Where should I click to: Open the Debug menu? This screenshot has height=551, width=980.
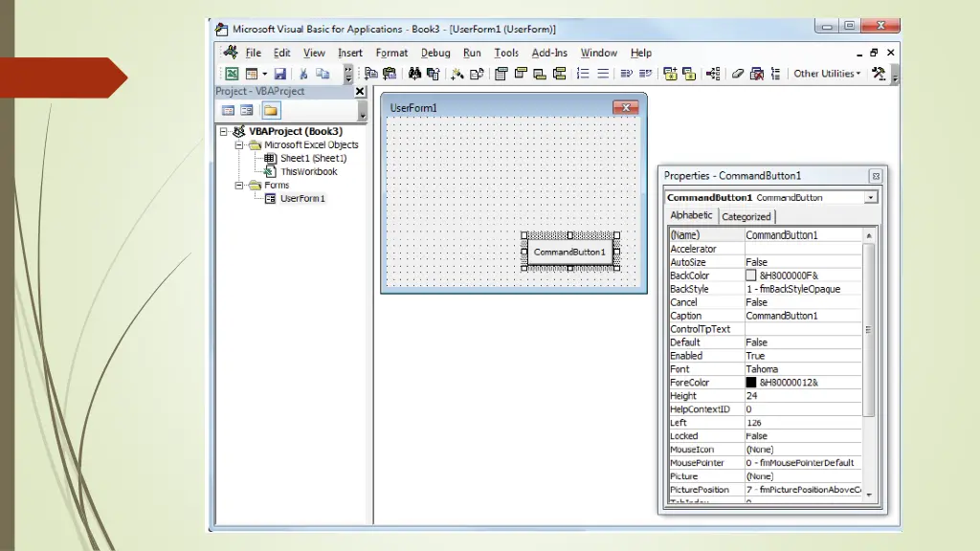click(x=435, y=54)
